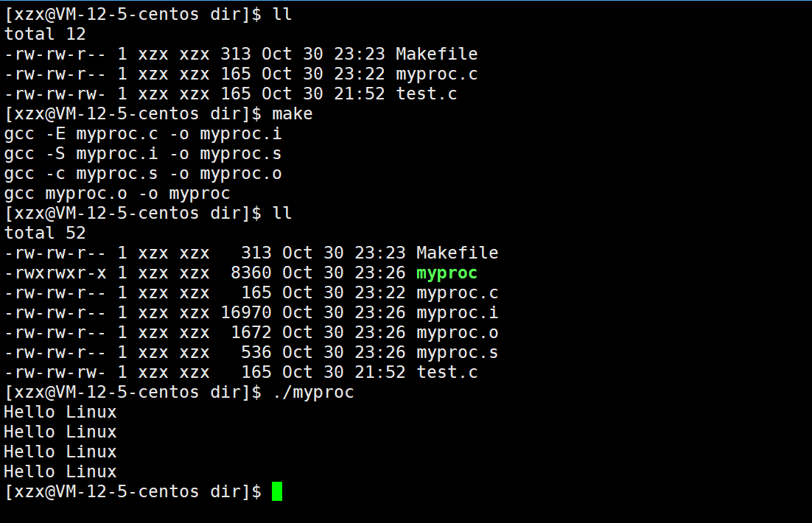The image size is (812, 523).
Task: Click 'myproc.o' filename in second listing
Action: point(458,332)
